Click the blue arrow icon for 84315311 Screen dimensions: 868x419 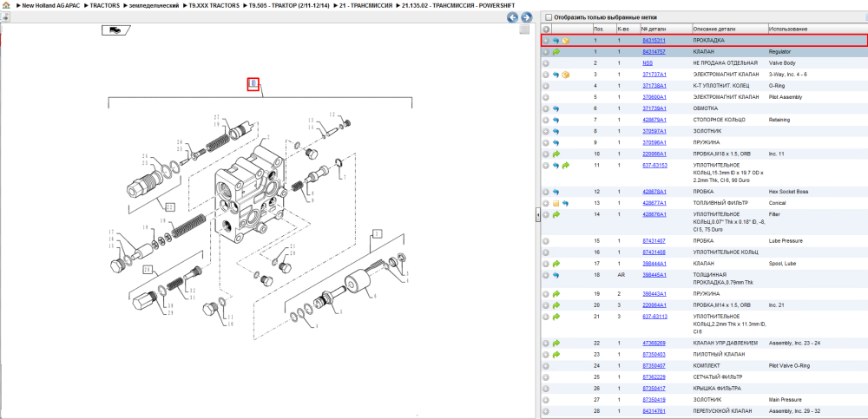[556, 41]
